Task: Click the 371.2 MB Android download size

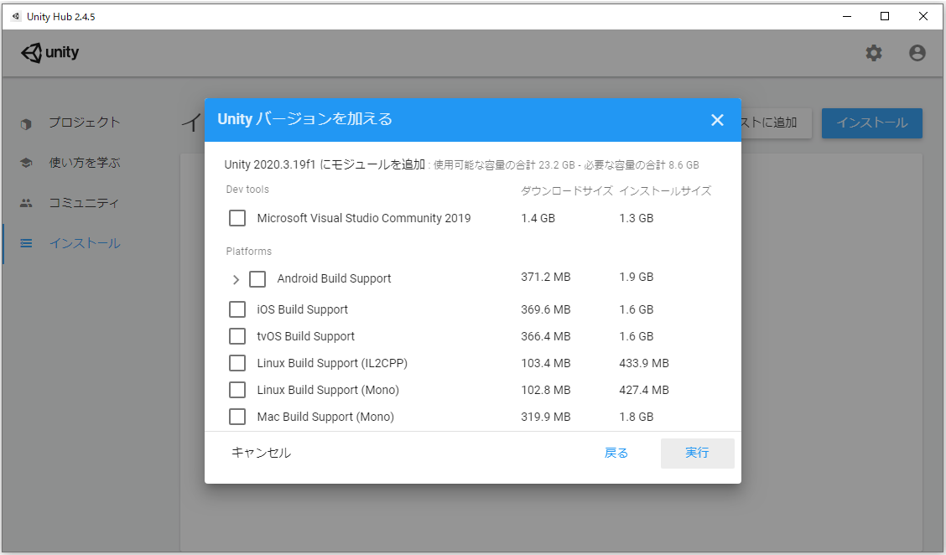Action: pos(546,277)
